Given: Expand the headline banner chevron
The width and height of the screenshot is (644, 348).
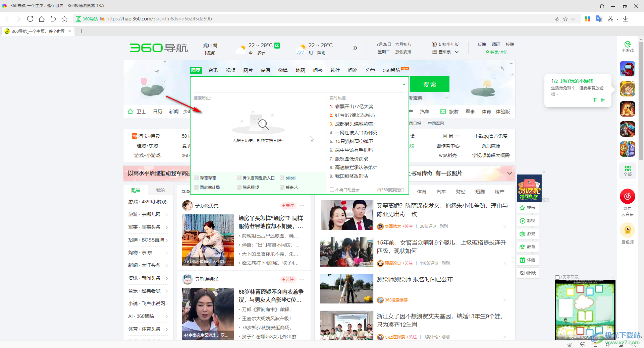Looking at the screenshot, I should [x=509, y=173].
